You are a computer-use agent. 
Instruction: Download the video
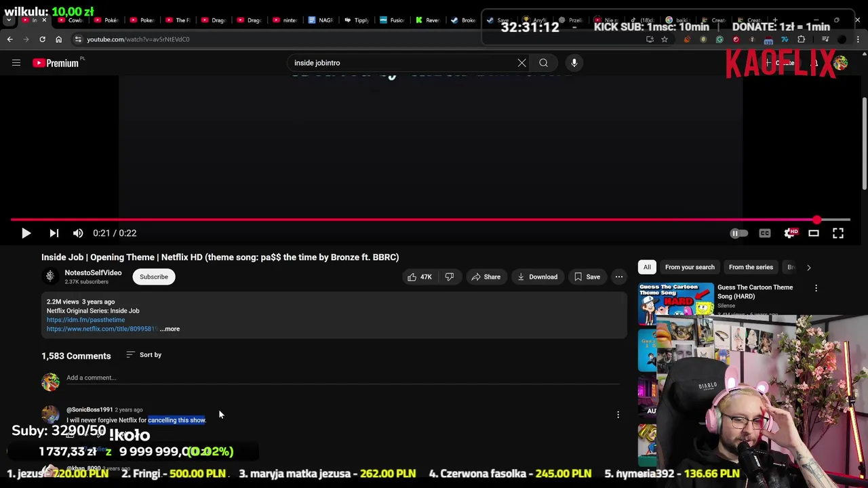click(x=537, y=277)
